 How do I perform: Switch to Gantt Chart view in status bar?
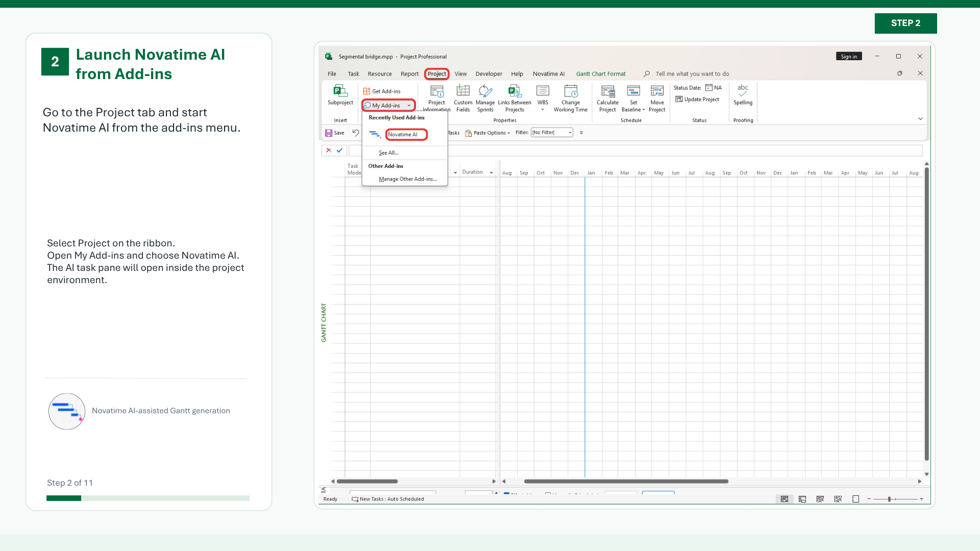coord(785,499)
